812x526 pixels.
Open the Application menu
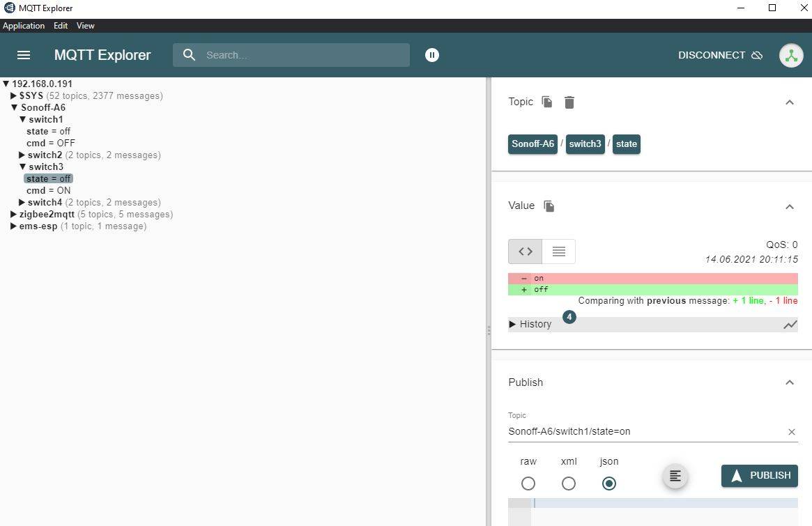tap(24, 25)
